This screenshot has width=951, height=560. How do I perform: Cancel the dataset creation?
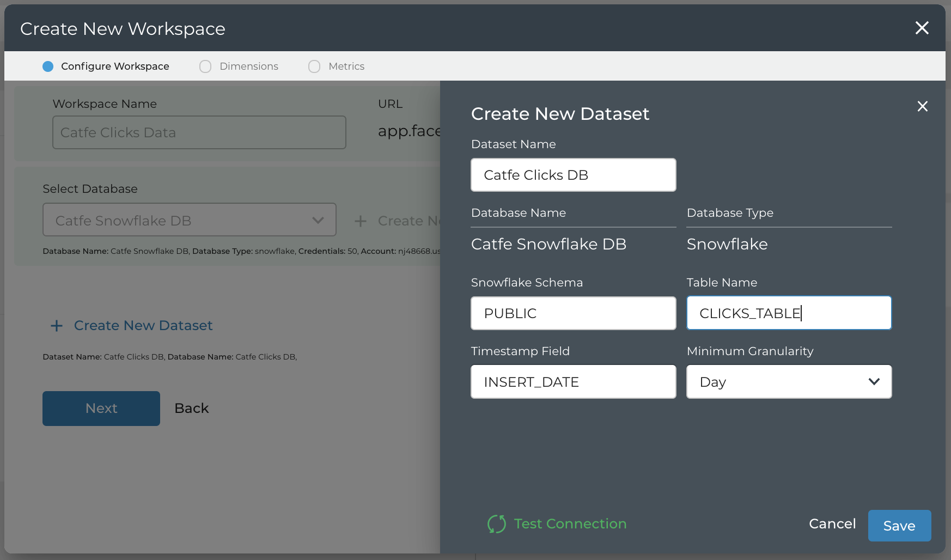832,524
